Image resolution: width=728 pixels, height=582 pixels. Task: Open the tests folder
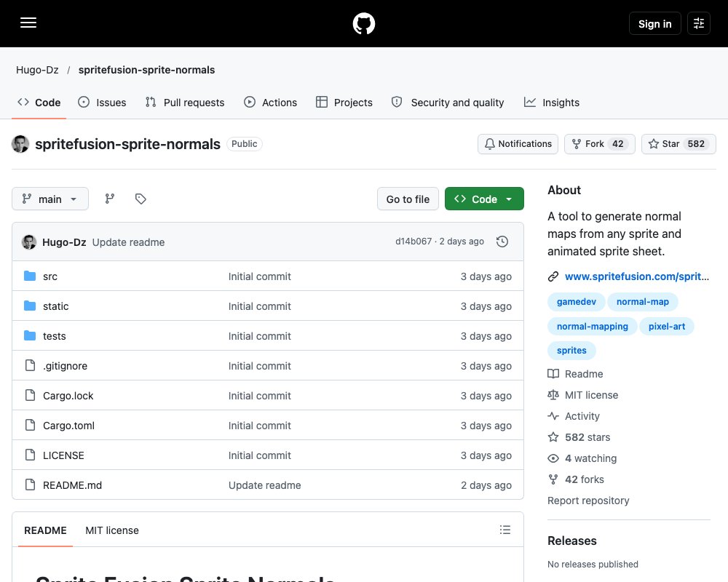(x=55, y=336)
